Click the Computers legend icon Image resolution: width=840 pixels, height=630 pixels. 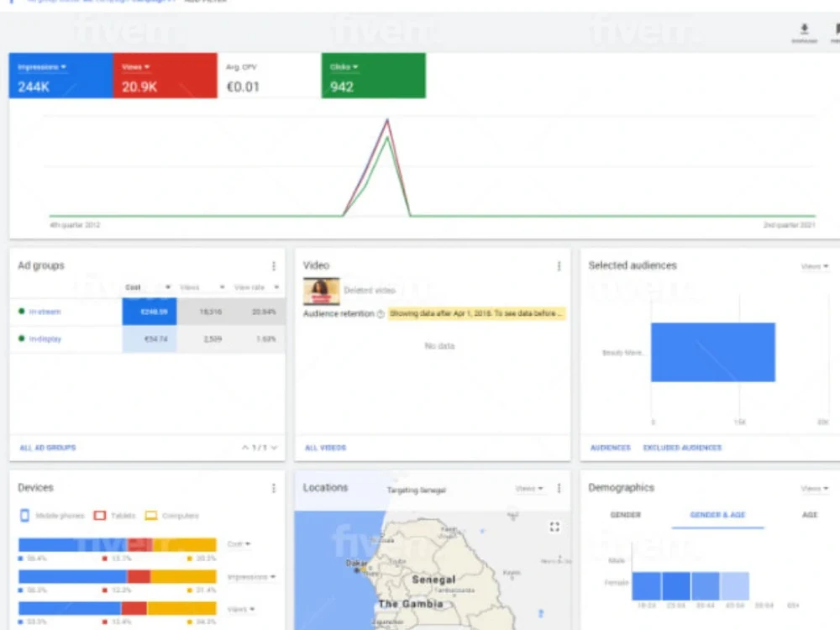point(151,516)
